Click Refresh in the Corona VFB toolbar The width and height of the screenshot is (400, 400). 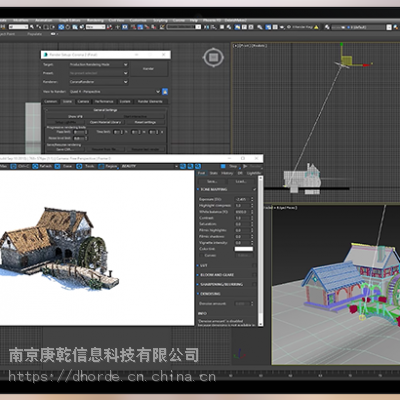[x=42, y=166]
